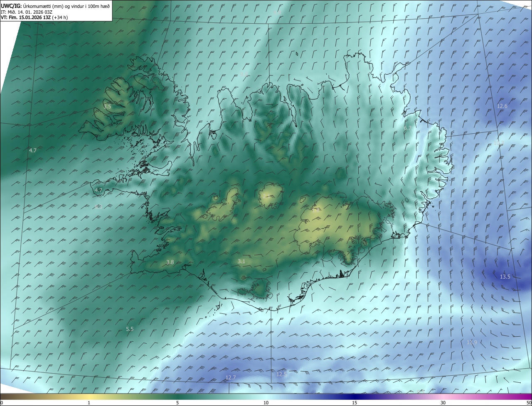Click the initial time line "IT: Mið. 14. 01. 2026 03Z"
The width and height of the screenshot is (532, 406).
point(27,12)
